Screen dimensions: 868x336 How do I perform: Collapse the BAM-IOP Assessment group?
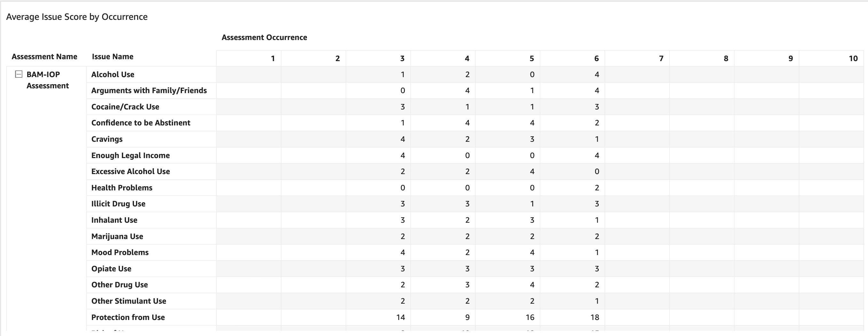19,75
